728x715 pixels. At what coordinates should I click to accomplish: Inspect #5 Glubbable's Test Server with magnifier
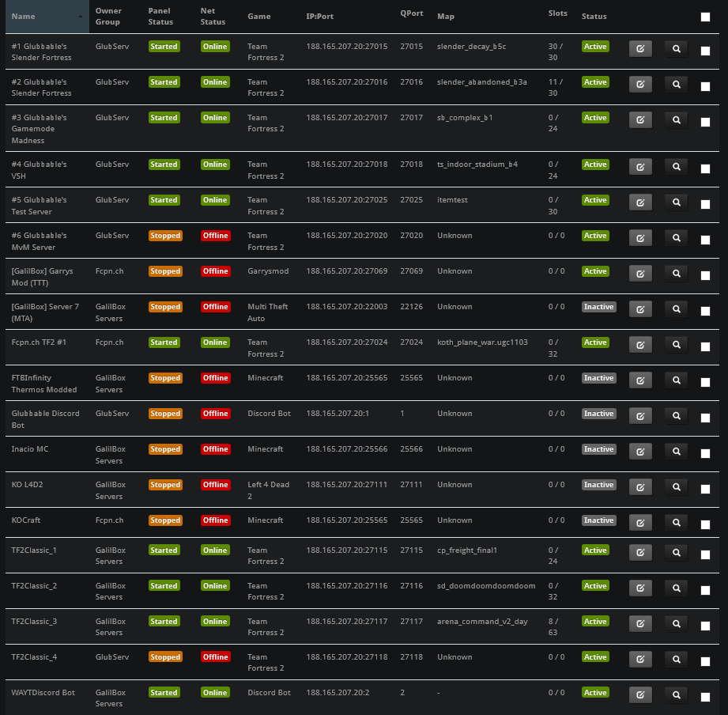[677, 202]
